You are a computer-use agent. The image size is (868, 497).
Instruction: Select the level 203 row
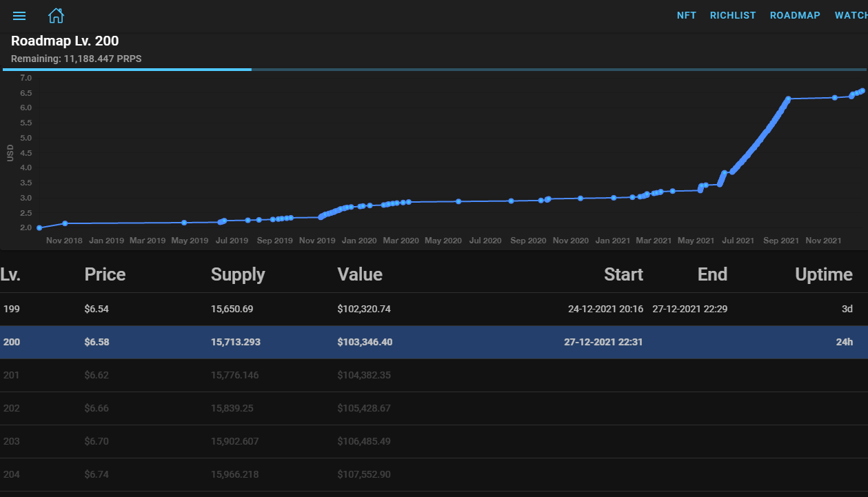tap(434, 441)
